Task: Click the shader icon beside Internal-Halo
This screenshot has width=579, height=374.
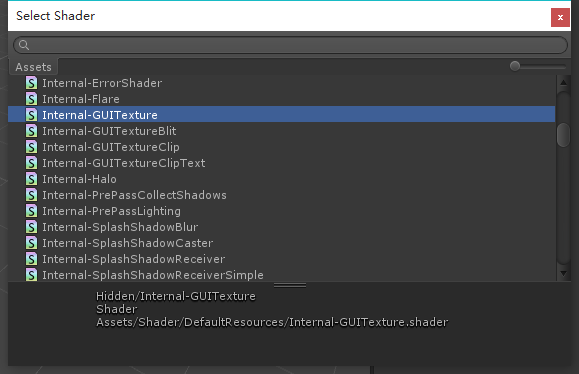Action: tap(31, 179)
